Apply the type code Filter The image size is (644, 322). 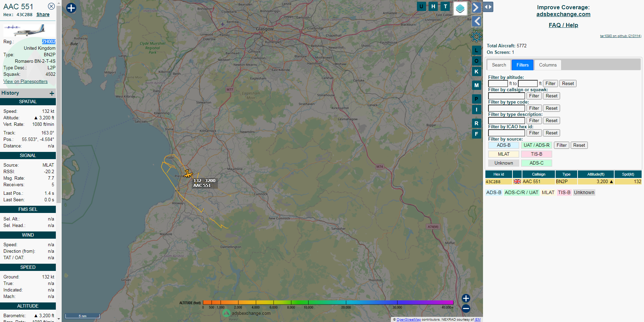point(534,108)
